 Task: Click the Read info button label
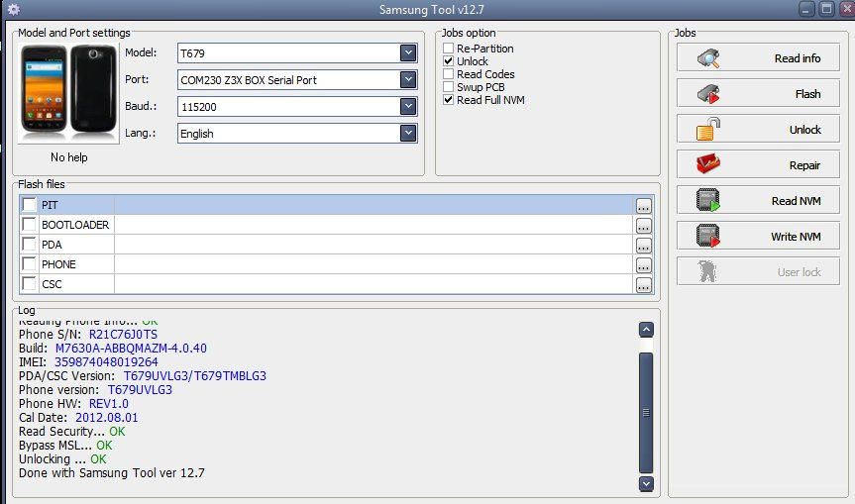click(x=798, y=58)
